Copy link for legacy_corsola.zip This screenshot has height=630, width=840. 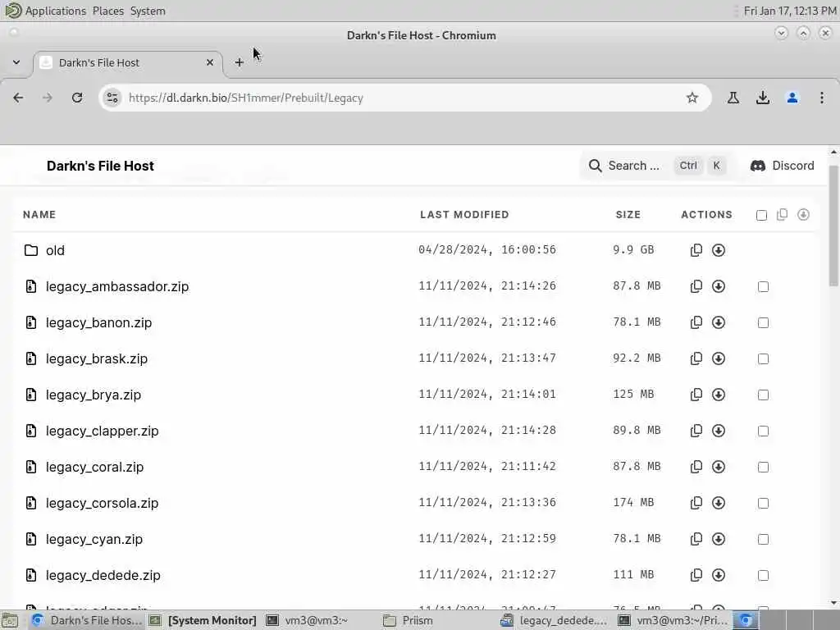click(x=696, y=503)
